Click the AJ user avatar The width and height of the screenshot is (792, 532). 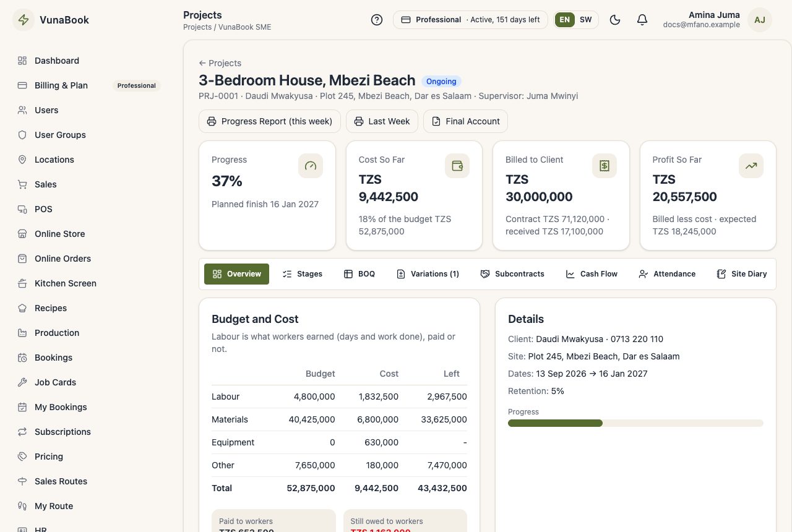[760, 20]
